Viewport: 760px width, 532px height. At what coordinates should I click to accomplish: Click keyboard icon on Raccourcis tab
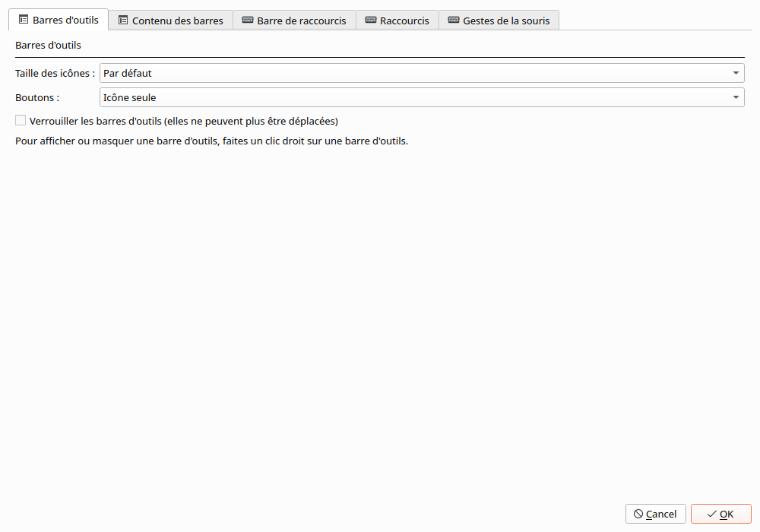coord(371,20)
